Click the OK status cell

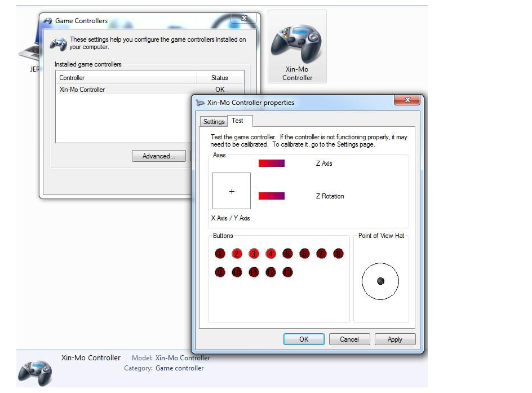pyautogui.click(x=220, y=90)
